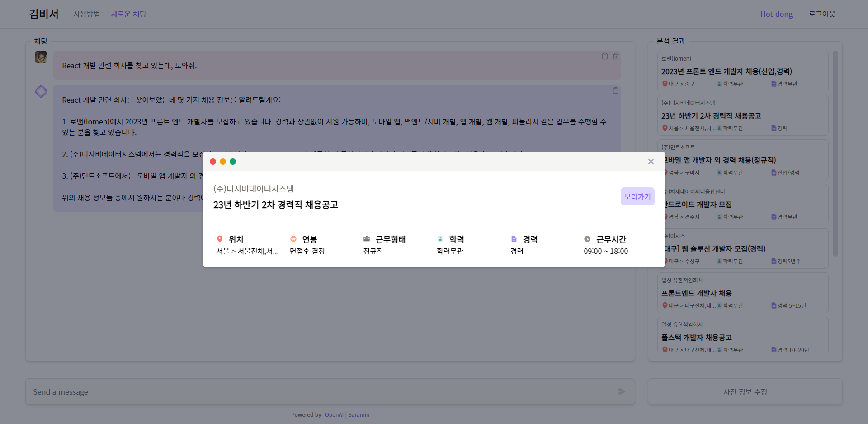The width and height of the screenshot is (868, 424).
Task: Click the 09:00 ~ 18:00 working hours text
Action: click(x=606, y=251)
